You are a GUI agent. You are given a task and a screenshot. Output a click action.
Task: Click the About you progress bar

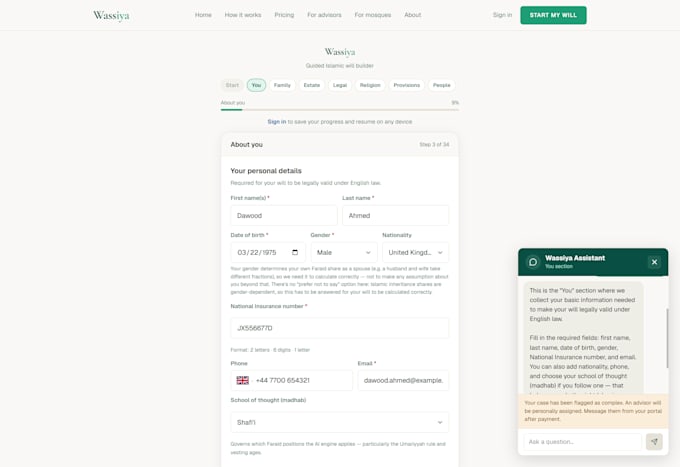[340, 110]
